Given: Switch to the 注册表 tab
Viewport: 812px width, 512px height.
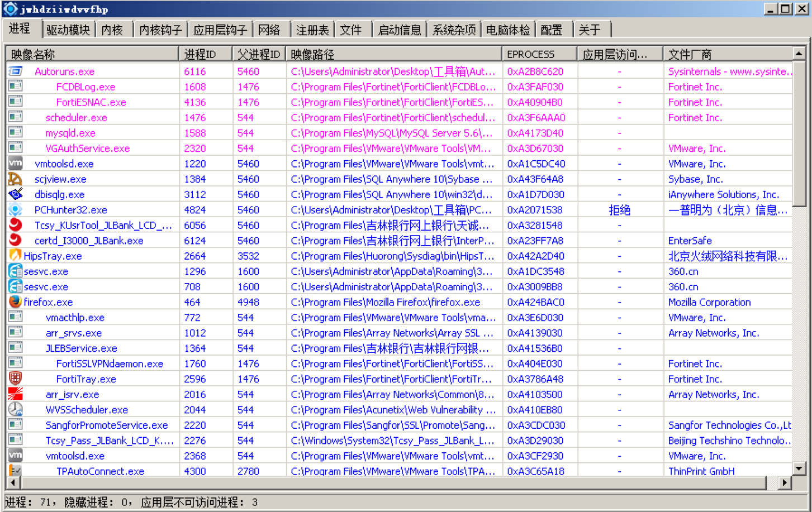Looking at the screenshot, I should click(x=313, y=30).
